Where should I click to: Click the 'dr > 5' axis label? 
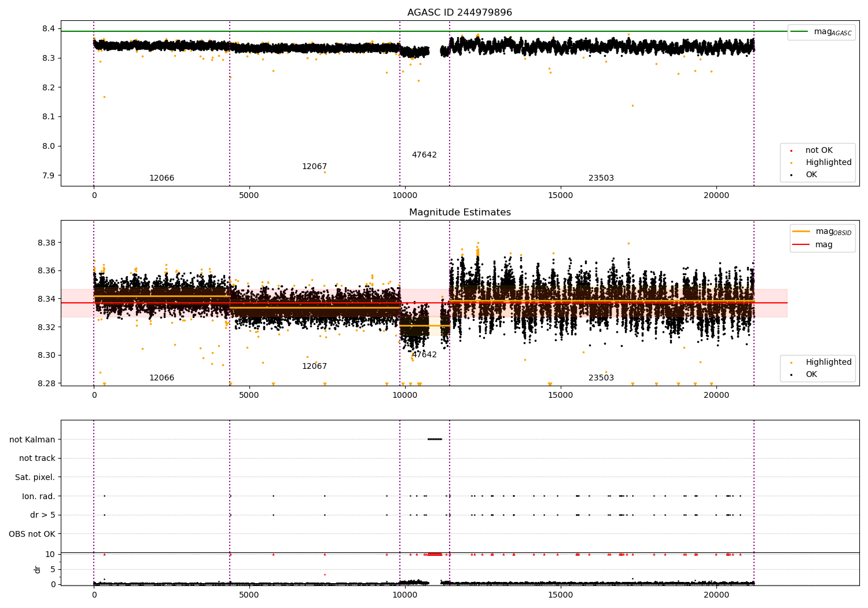tap(43, 515)
